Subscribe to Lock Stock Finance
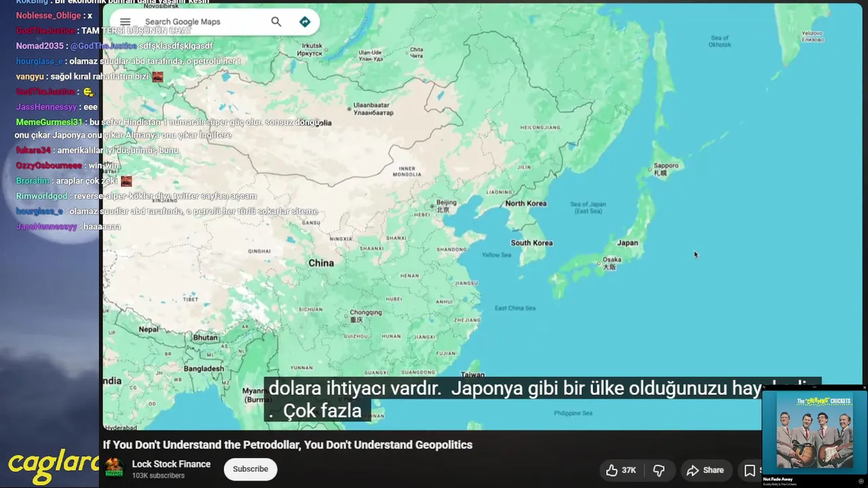 250,469
